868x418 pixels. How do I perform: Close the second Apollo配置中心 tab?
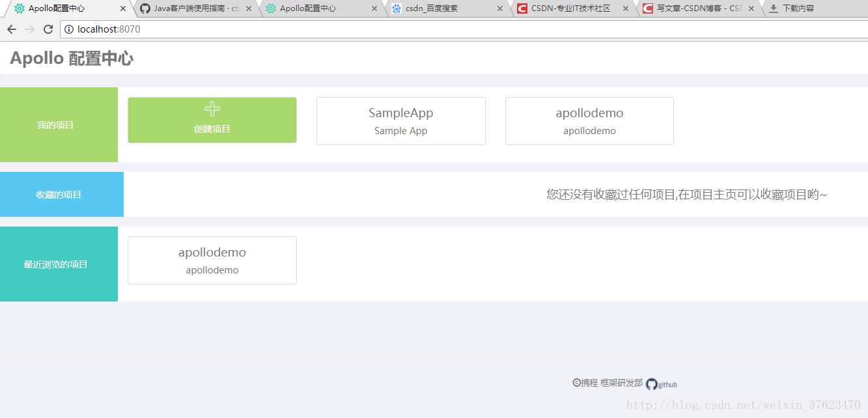point(374,8)
